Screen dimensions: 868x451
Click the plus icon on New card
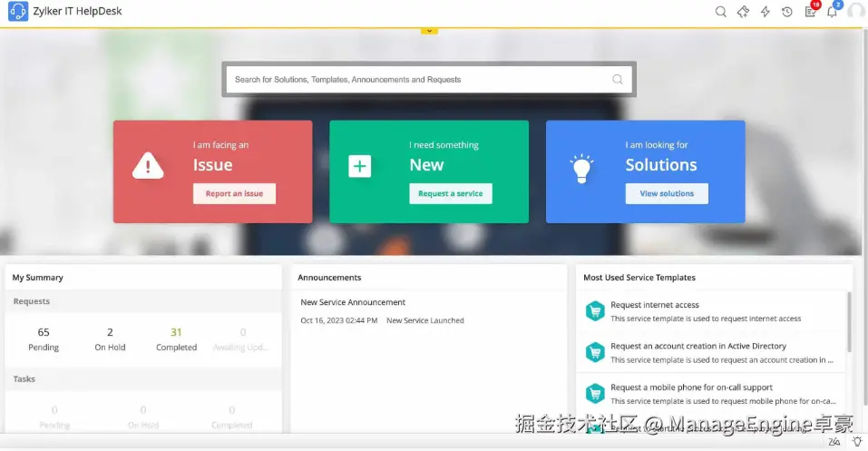click(359, 166)
